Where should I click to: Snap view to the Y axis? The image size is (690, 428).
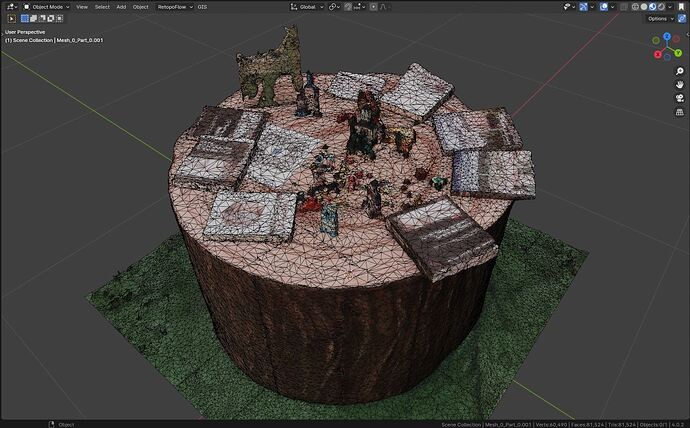[678, 53]
